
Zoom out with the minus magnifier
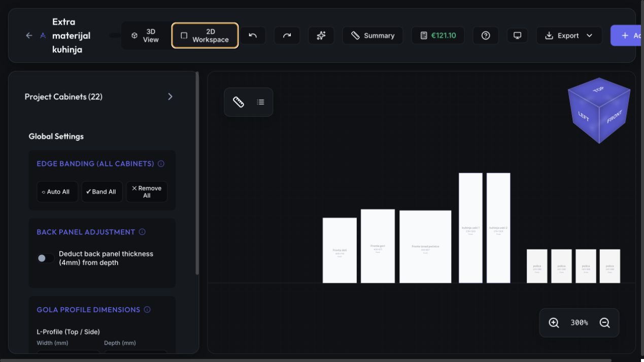point(604,322)
